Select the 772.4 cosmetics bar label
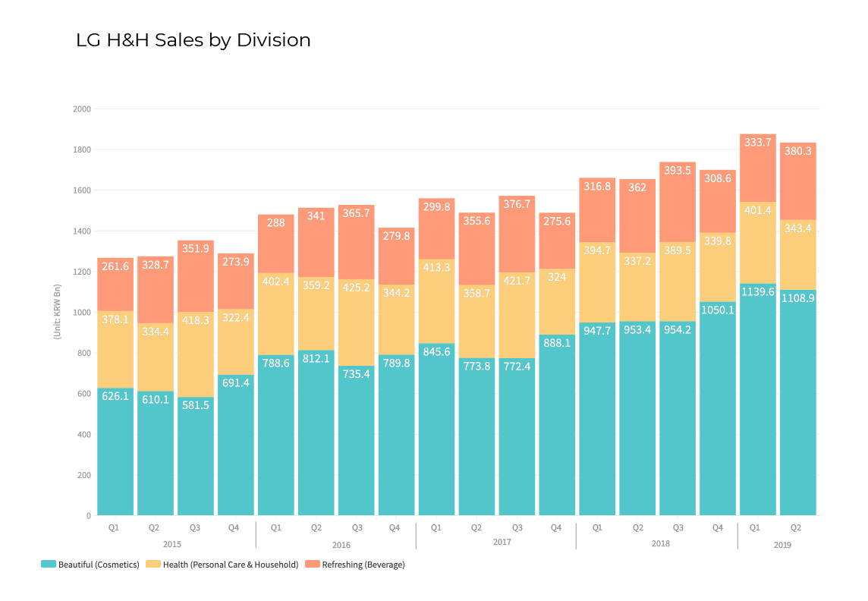 [517, 367]
